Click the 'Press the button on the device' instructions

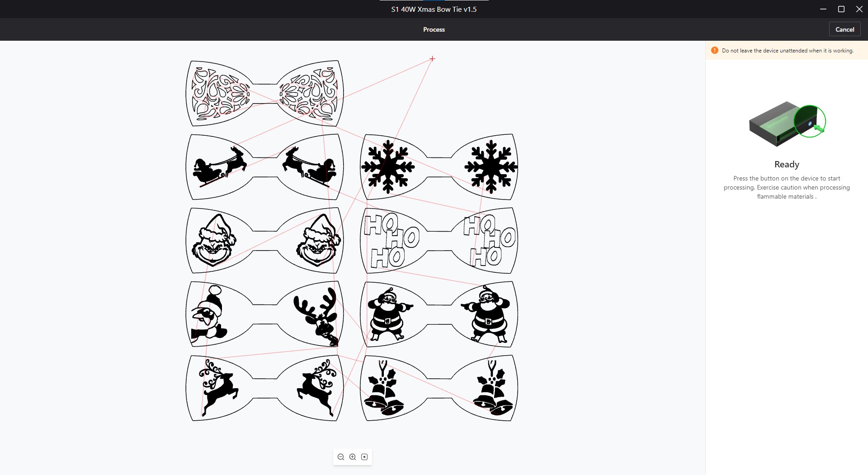click(x=787, y=187)
